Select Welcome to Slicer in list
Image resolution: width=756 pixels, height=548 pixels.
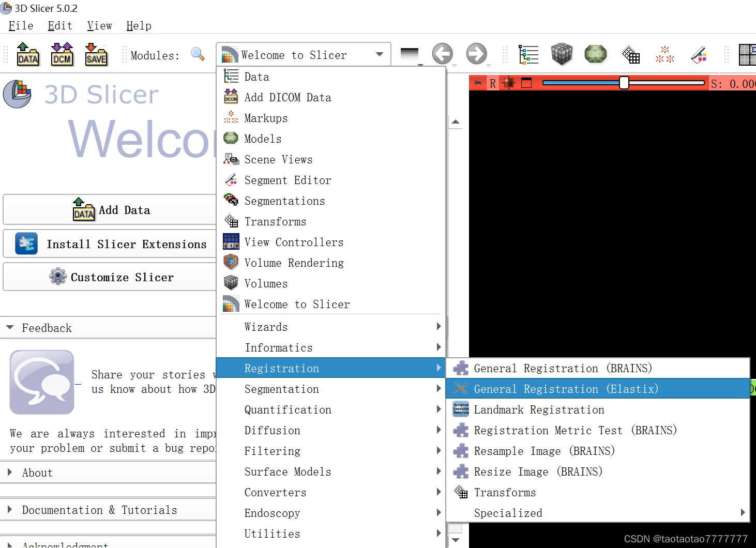tap(331, 304)
